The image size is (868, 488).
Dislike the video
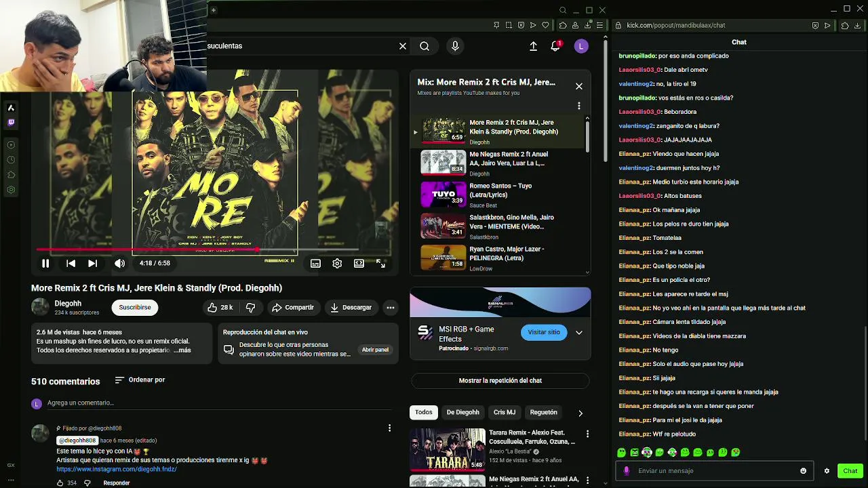pyautogui.click(x=250, y=307)
